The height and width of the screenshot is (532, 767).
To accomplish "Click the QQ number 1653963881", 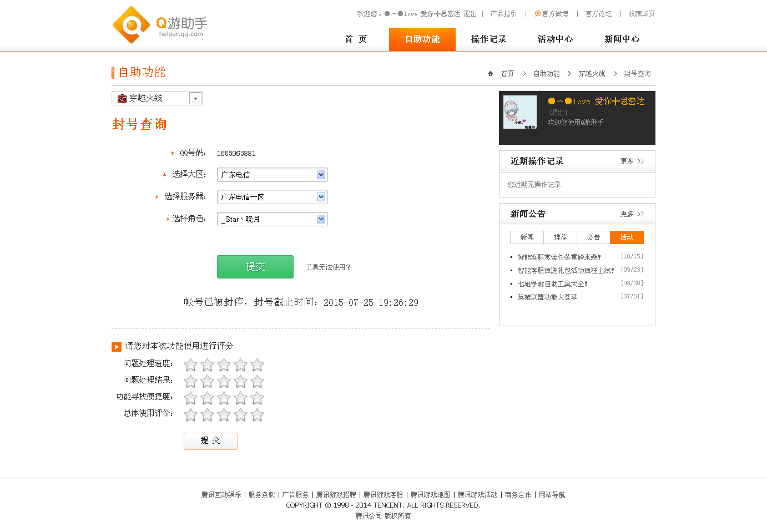I will tap(236, 154).
